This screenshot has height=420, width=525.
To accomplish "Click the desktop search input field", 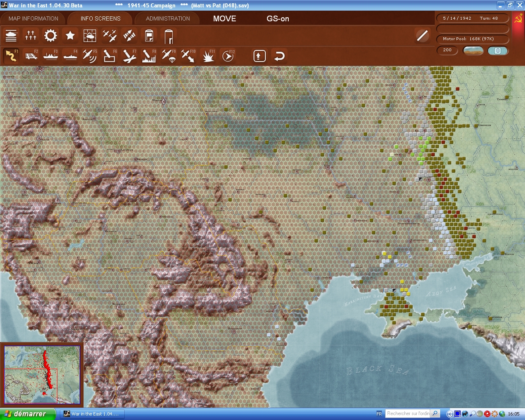I will (x=408, y=413).
